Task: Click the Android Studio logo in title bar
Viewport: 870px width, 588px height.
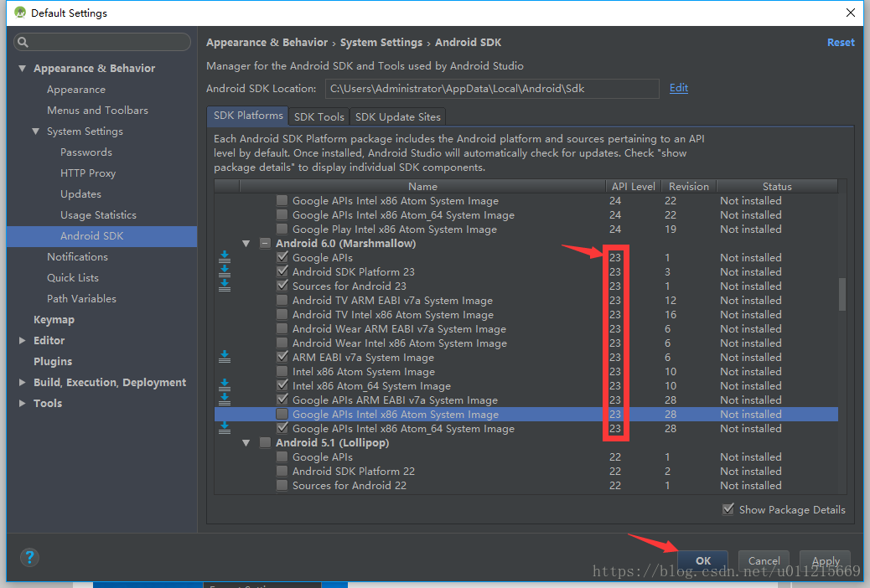Action: 20,13
